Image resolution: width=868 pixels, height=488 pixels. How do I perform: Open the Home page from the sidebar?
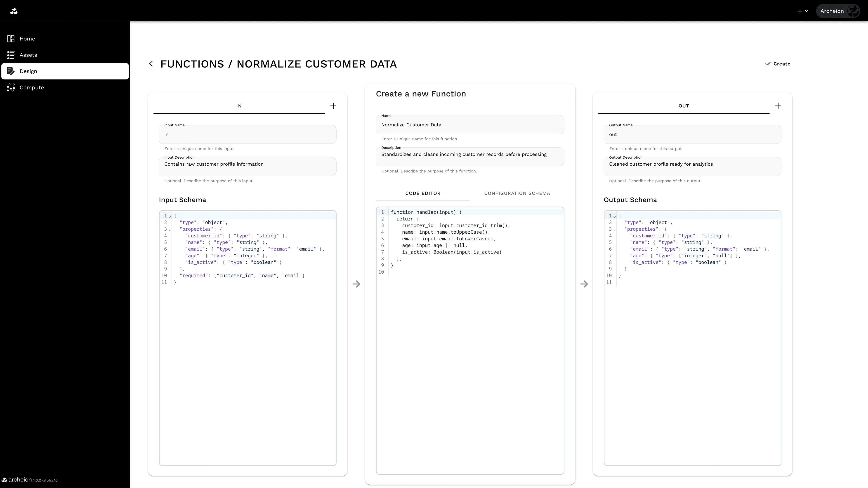(x=27, y=38)
